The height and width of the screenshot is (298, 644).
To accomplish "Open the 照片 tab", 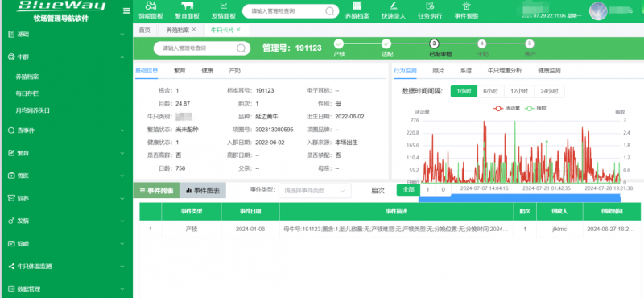I will (438, 71).
